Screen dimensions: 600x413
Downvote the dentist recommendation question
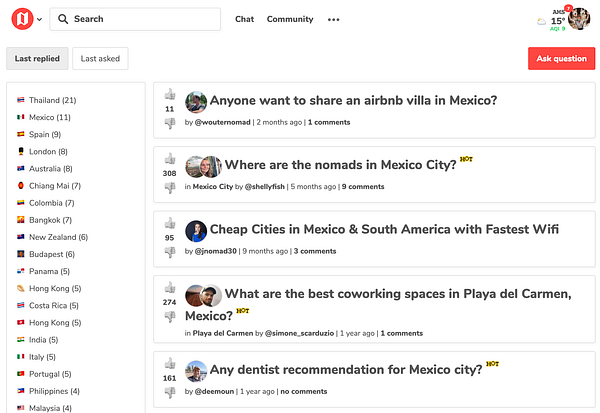(x=170, y=392)
